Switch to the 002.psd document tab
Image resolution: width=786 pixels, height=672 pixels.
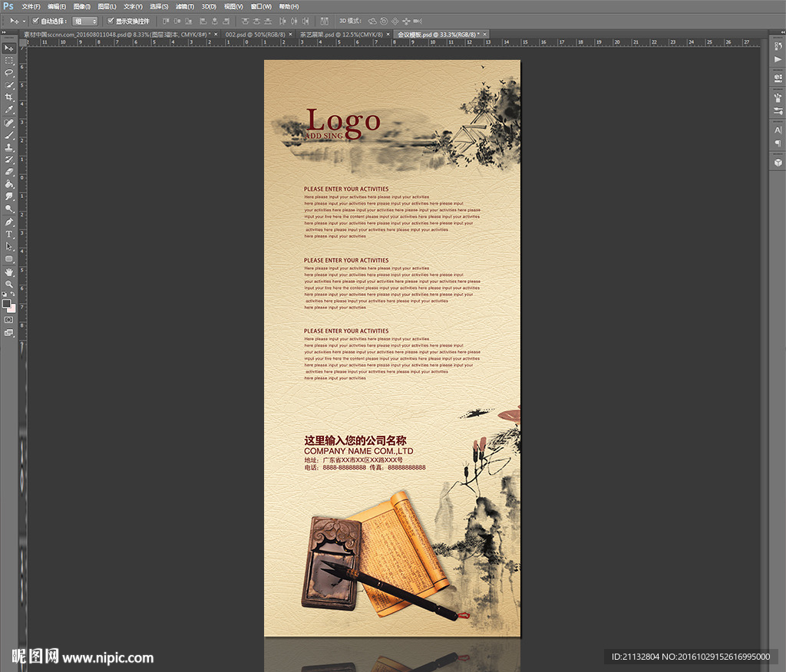point(256,35)
